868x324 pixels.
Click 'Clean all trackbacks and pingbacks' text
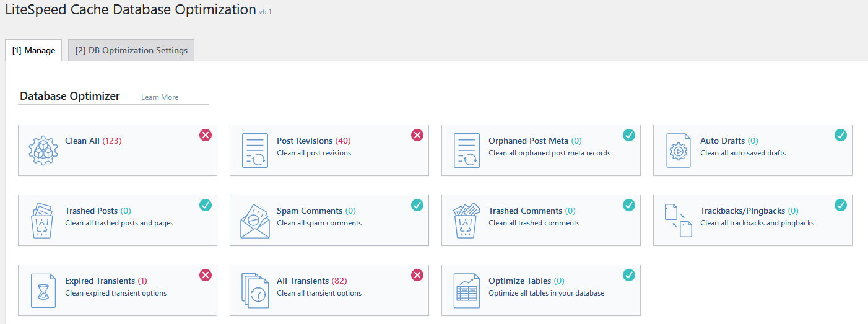(757, 223)
